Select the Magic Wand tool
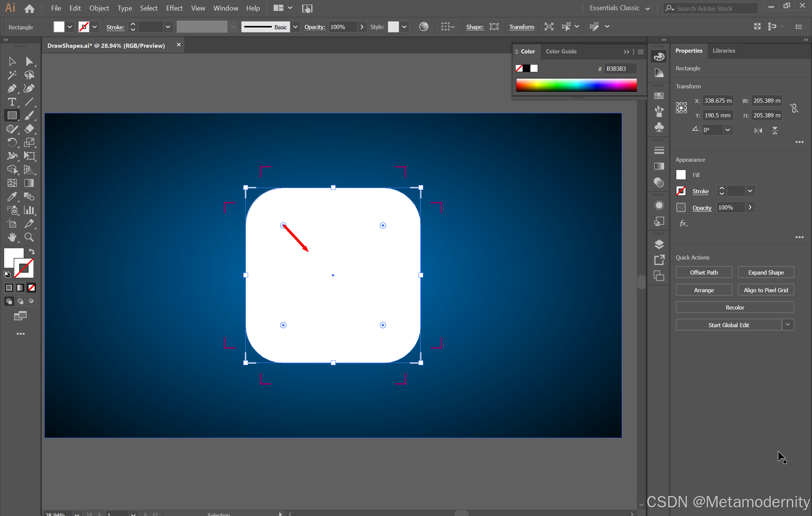The image size is (812, 516). pos(12,75)
